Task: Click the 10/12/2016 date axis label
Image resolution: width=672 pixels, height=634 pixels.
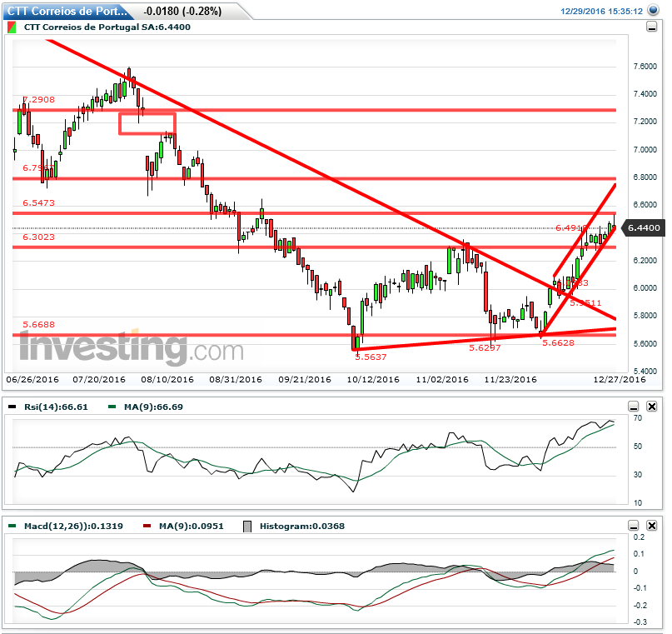Action: tap(373, 379)
